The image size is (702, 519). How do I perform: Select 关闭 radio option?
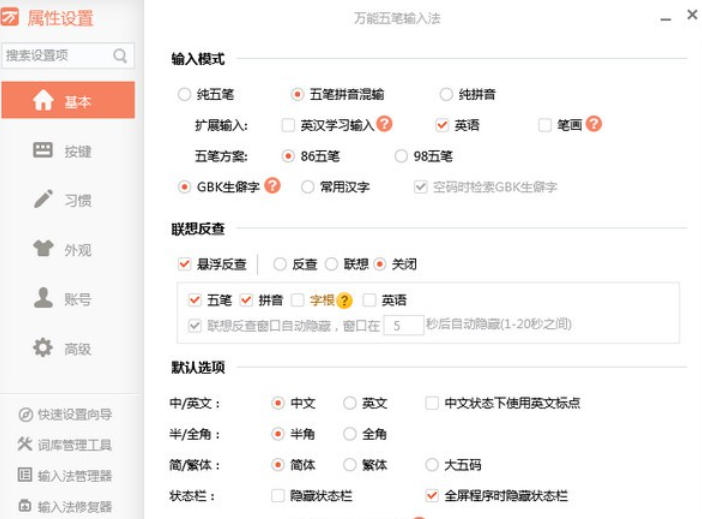(380, 264)
